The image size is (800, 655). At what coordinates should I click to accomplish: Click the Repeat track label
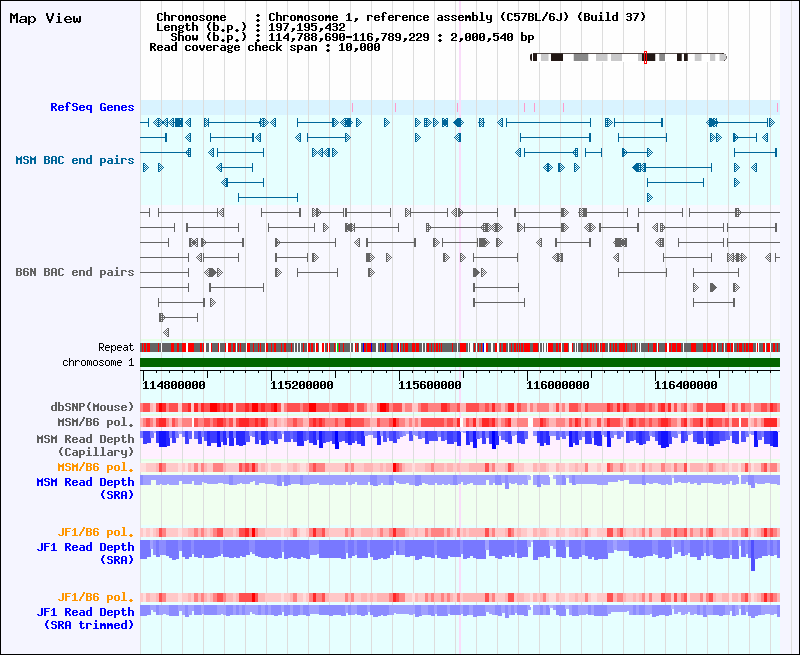coord(116,347)
